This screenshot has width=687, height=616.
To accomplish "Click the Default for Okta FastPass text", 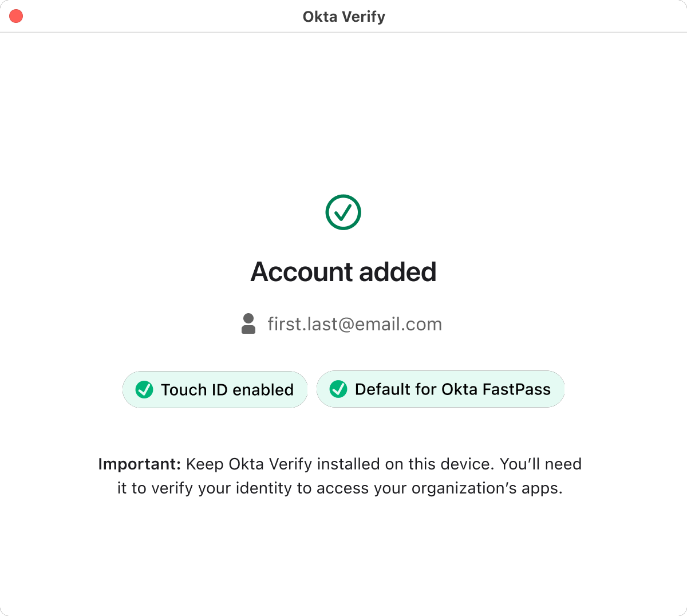I will 452,389.
